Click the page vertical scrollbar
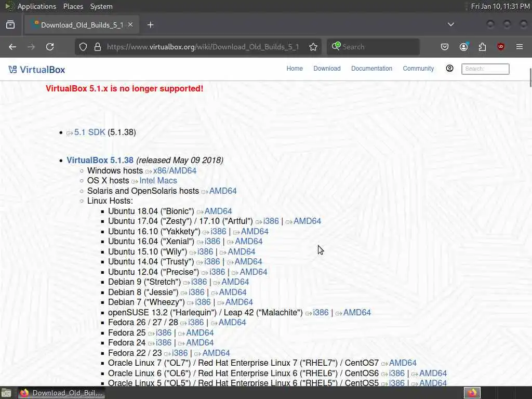532x399 pixels. pyautogui.click(x=530, y=78)
